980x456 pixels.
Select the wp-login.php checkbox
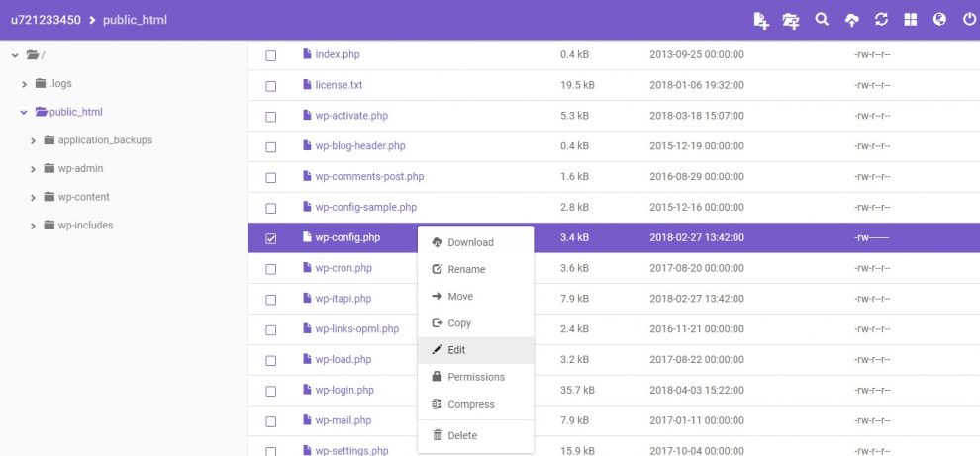(x=271, y=391)
